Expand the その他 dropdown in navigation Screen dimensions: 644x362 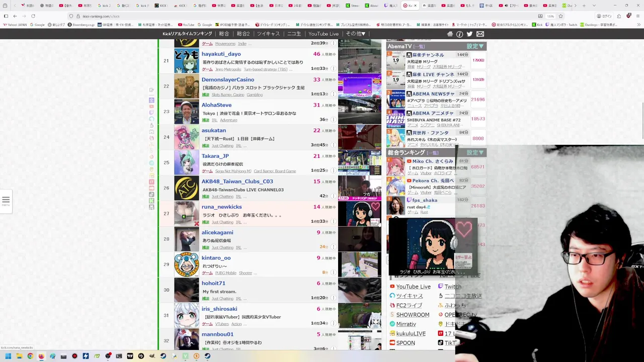[355, 34]
